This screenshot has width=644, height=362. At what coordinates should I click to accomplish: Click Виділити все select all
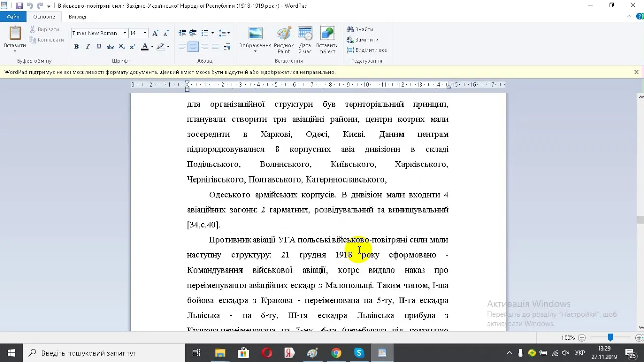click(367, 50)
